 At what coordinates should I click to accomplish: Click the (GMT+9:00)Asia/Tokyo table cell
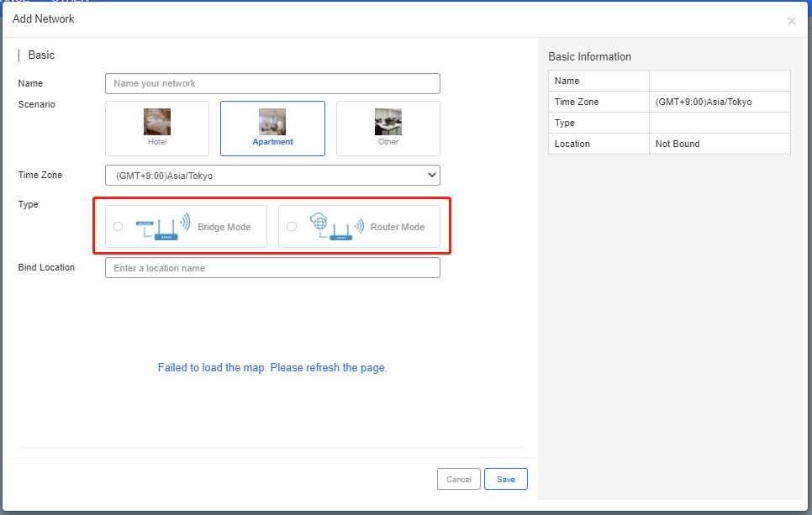tap(720, 102)
